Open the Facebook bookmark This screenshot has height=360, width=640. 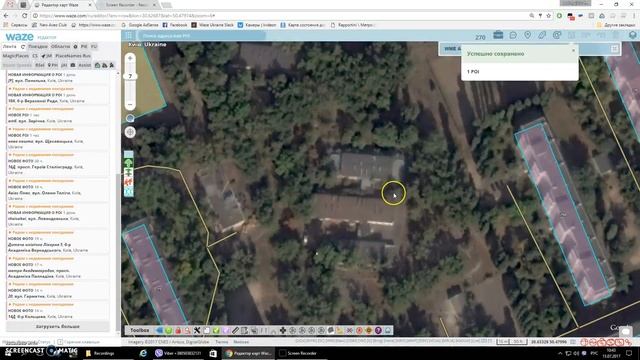pos(175,25)
